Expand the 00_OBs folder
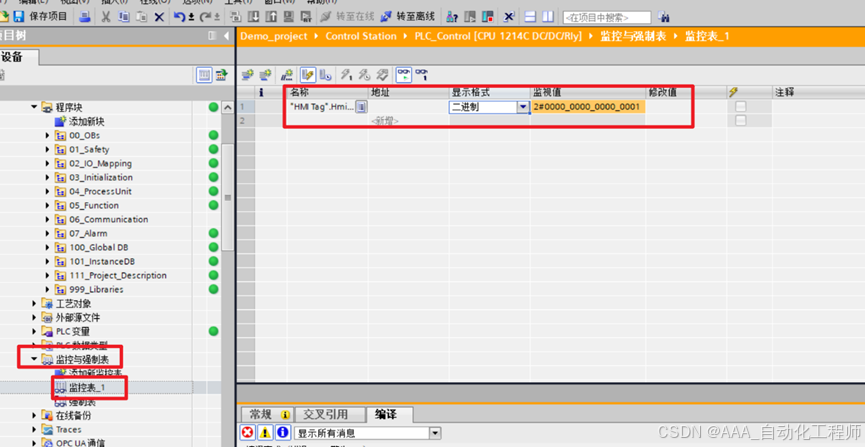The height and width of the screenshot is (447, 865). pos(47,135)
